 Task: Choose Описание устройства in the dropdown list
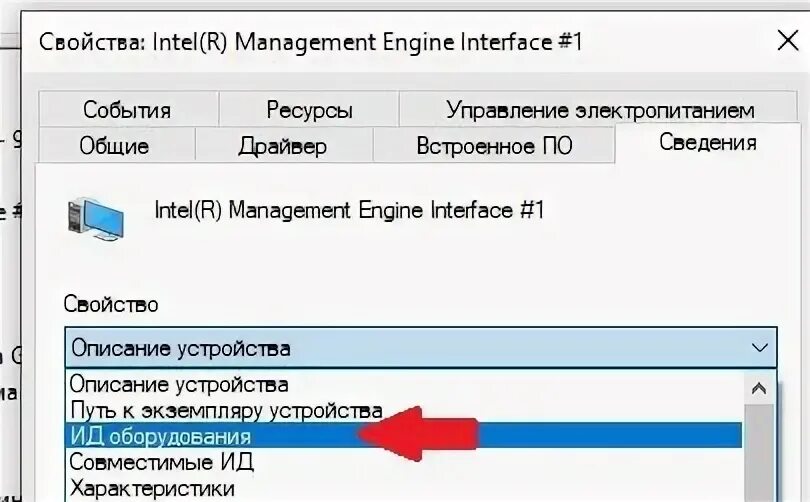tap(179, 384)
